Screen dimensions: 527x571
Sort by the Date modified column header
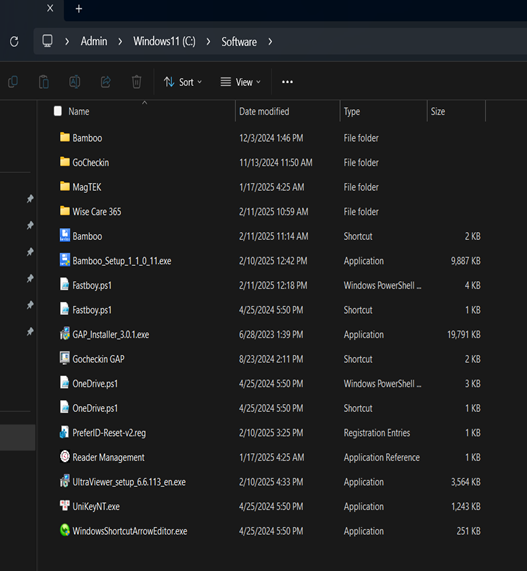pos(264,111)
